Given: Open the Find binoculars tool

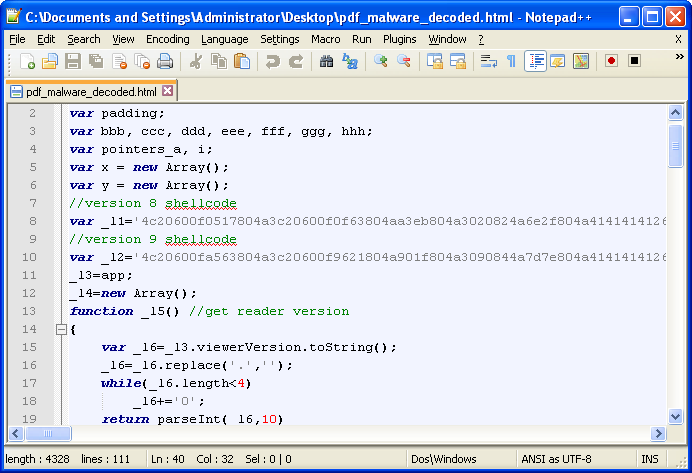Looking at the screenshot, I should pos(326,62).
